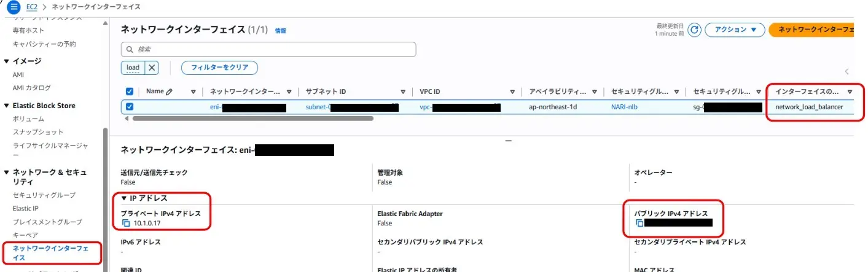The width and height of the screenshot is (868, 272).
Task: Click the Elastic Fabric Adapter label
Action: (410, 214)
